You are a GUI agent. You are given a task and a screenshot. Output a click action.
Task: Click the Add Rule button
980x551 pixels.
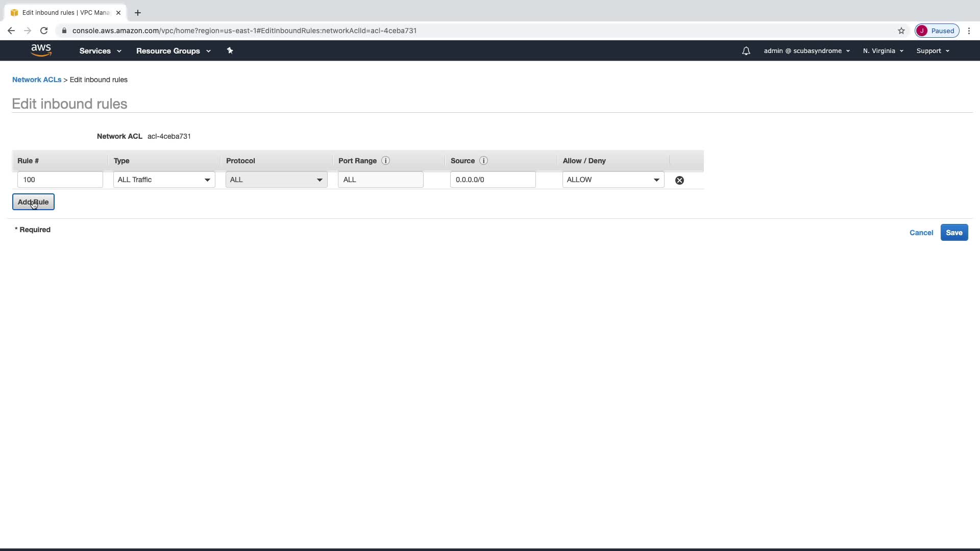tap(33, 202)
